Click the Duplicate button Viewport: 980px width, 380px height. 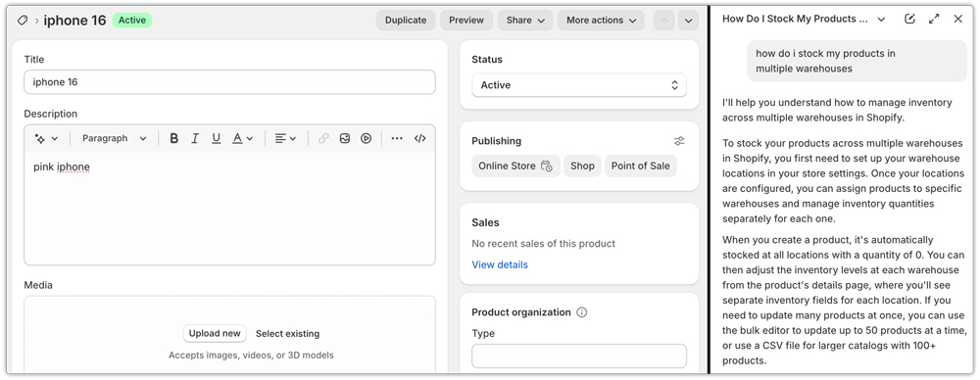(x=406, y=20)
